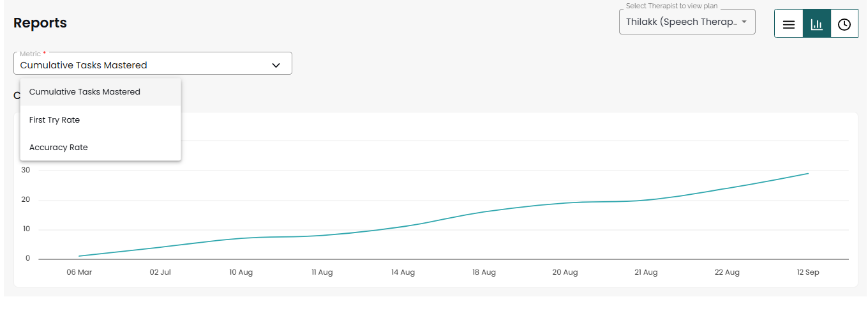Switch to list view icon
The height and width of the screenshot is (313, 868).
(x=789, y=24)
